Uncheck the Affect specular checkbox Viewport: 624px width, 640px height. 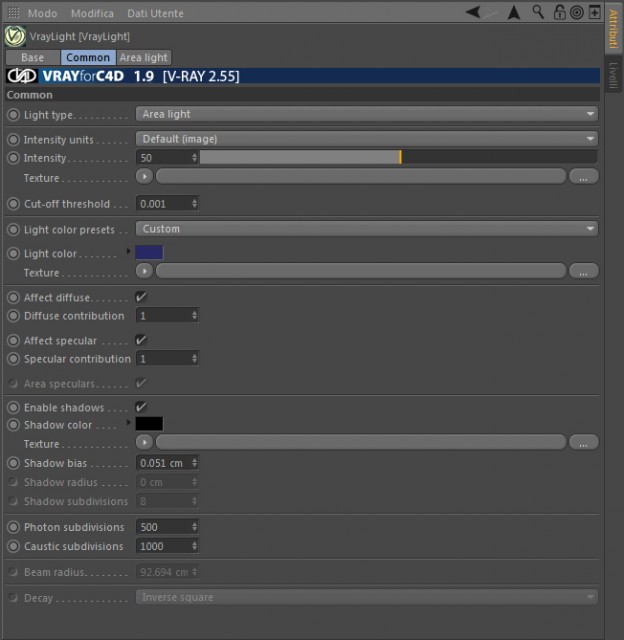click(x=141, y=340)
